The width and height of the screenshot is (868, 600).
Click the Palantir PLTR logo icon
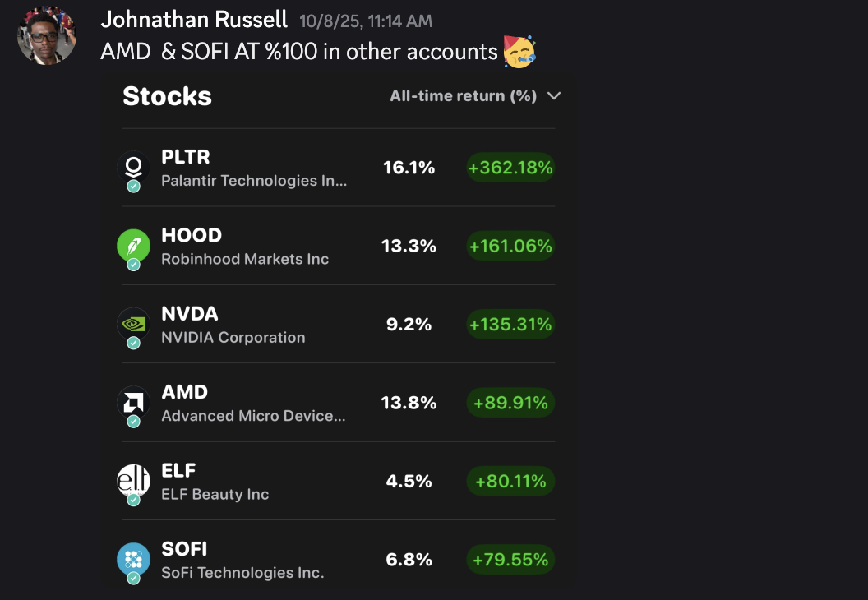(x=133, y=167)
